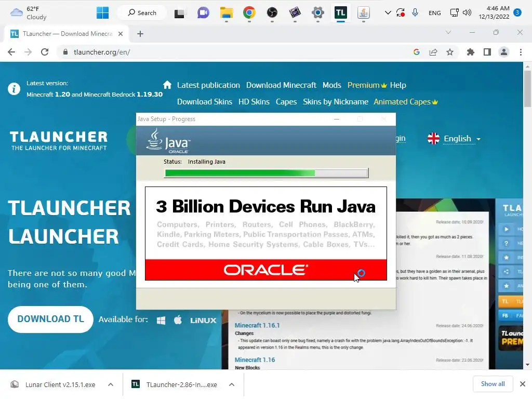The width and height of the screenshot is (532, 399).
Task: Click the info icon beside Latest version
Action: click(14, 89)
